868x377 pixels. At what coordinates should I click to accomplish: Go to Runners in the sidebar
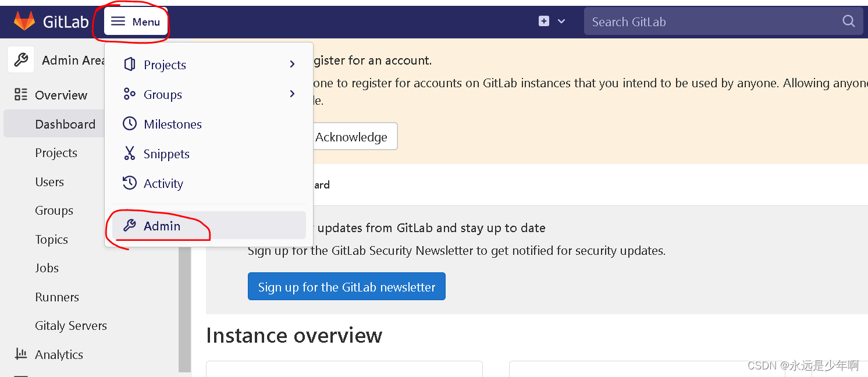point(57,297)
